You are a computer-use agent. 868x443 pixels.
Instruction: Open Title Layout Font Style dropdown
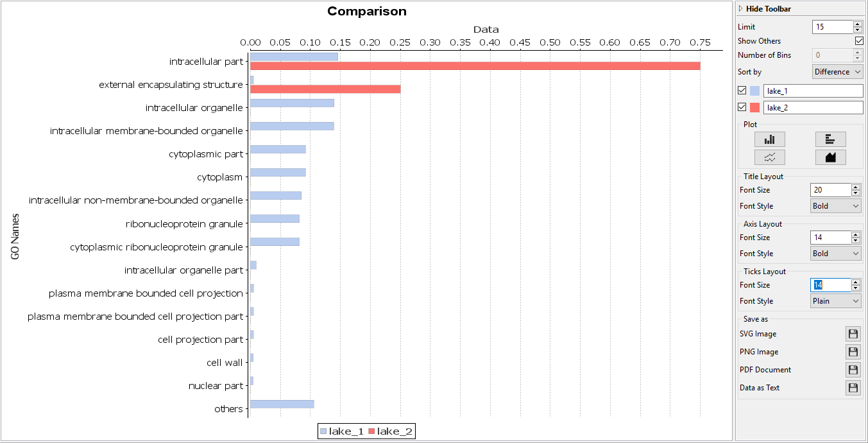pyautogui.click(x=835, y=206)
